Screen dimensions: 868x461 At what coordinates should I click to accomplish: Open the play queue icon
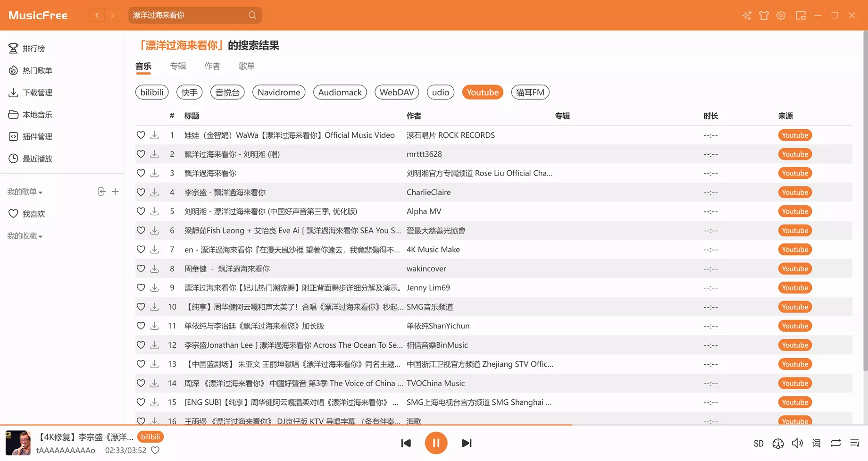pos(854,443)
